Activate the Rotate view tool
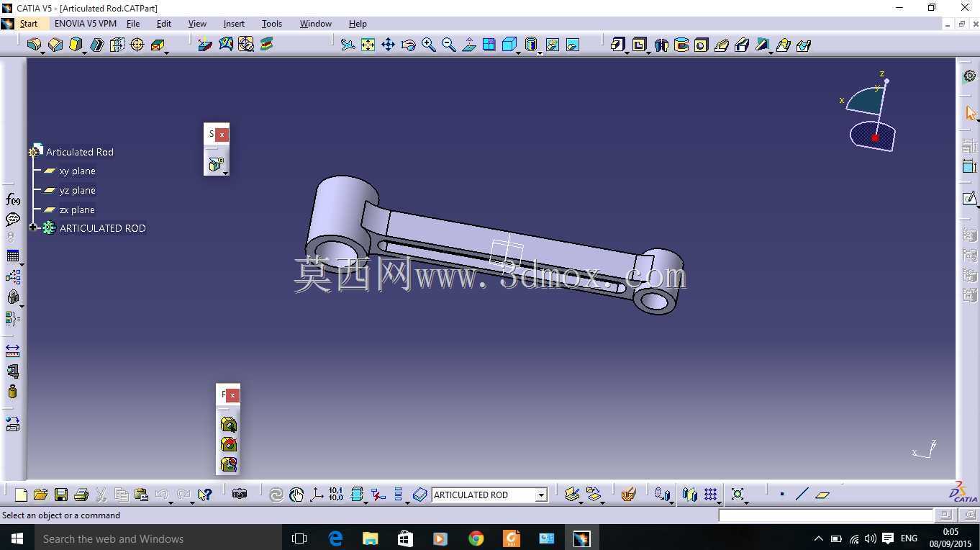 tap(408, 45)
